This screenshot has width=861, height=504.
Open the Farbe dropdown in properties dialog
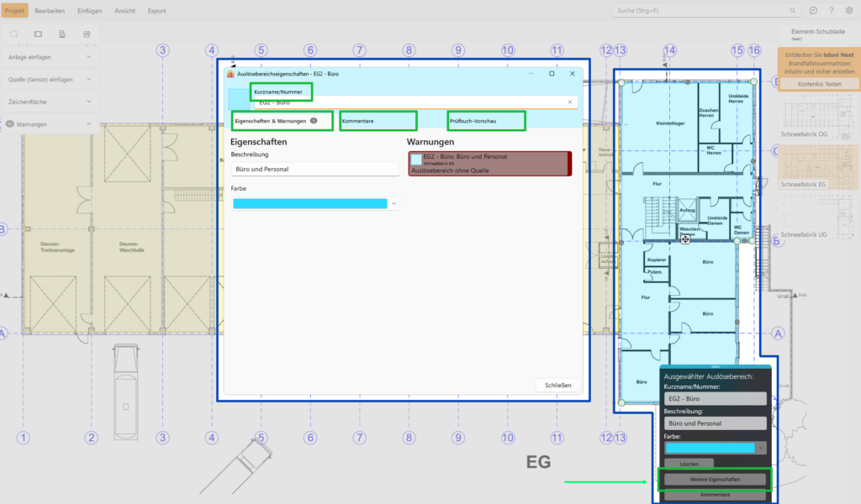tap(394, 203)
